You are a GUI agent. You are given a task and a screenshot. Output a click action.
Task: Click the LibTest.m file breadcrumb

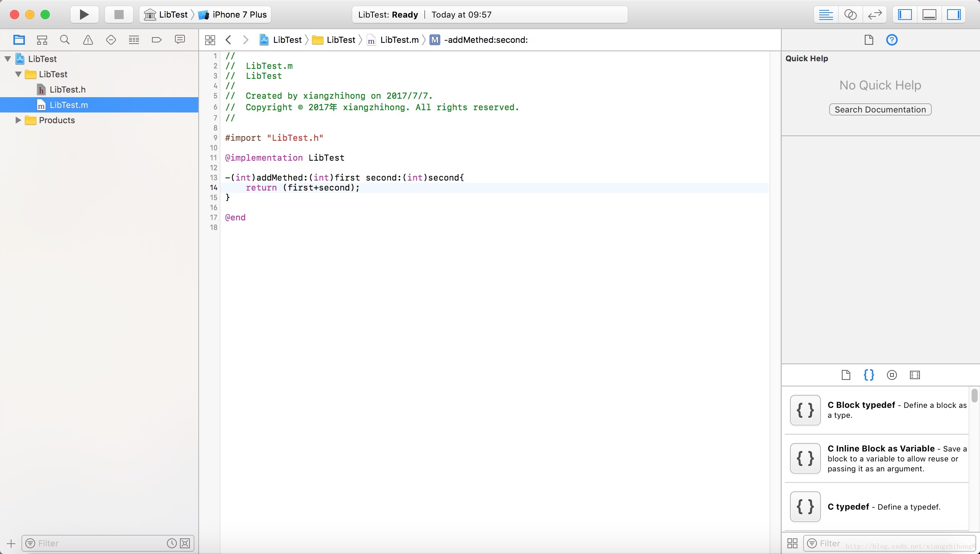[x=393, y=40]
